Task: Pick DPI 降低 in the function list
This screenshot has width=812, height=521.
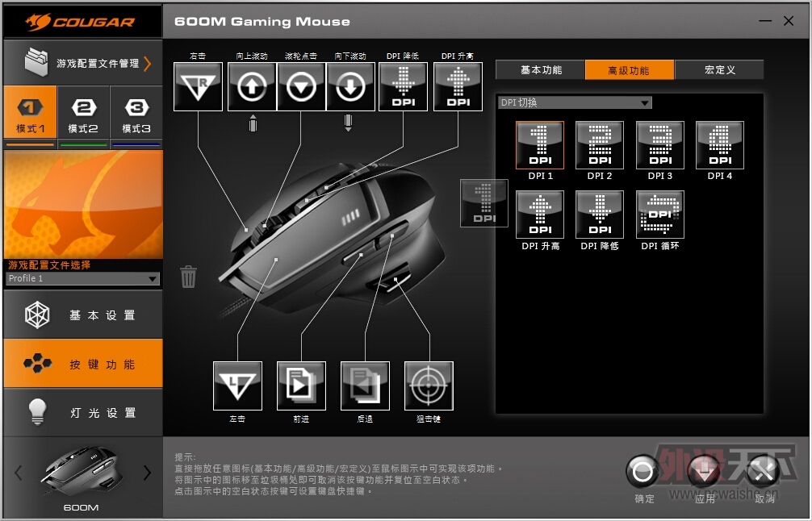Action: (x=600, y=215)
